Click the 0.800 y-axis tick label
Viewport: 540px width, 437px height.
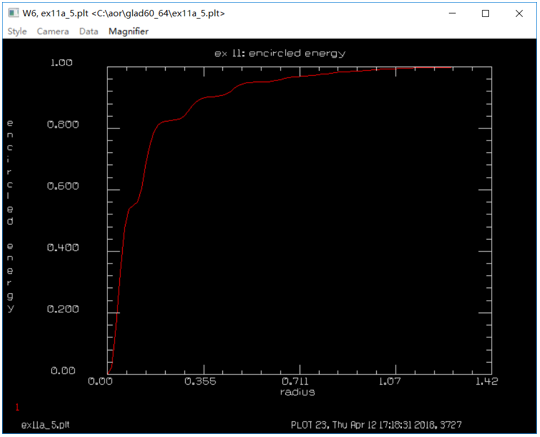click(x=63, y=124)
